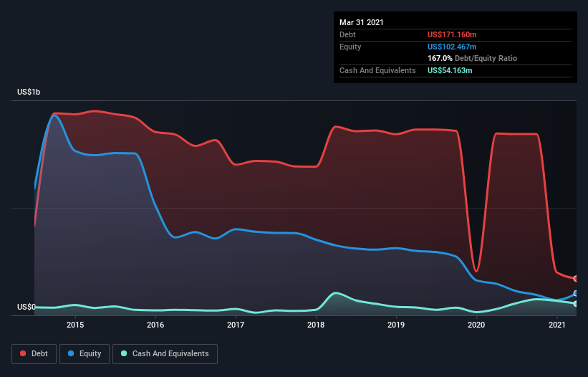Click the 167.0% Debt/Equity Ratio text

coord(472,58)
